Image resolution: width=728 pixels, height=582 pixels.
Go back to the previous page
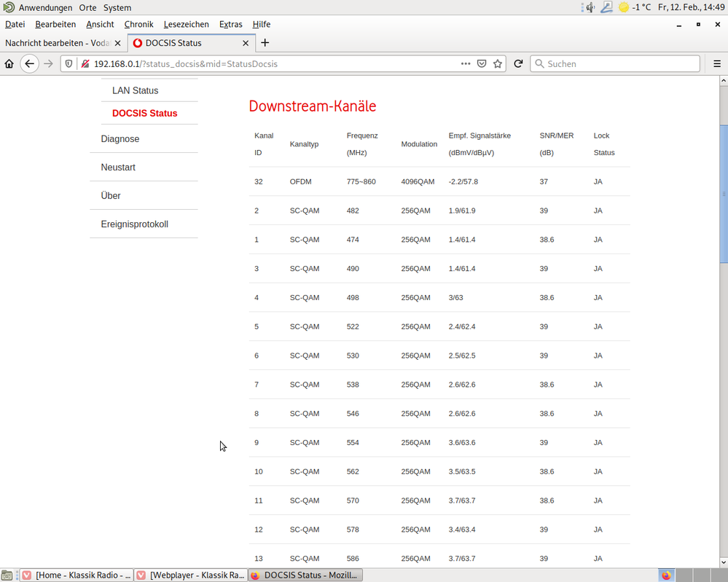click(29, 64)
